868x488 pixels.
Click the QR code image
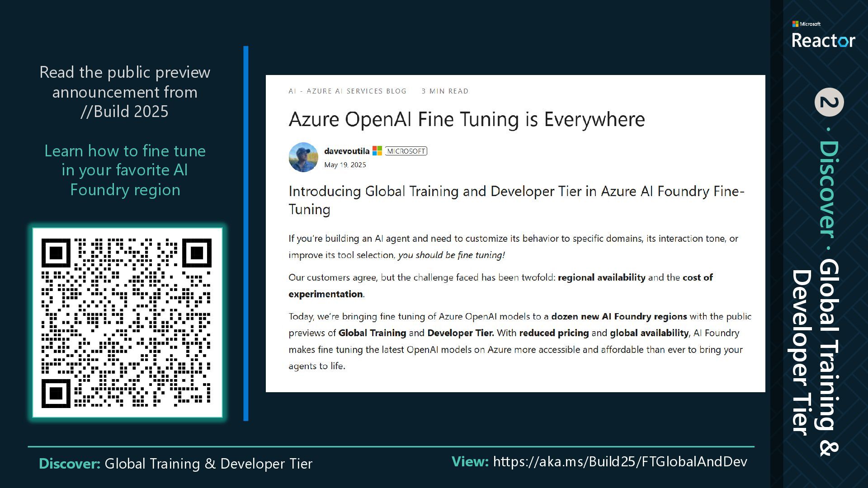click(x=127, y=323)
